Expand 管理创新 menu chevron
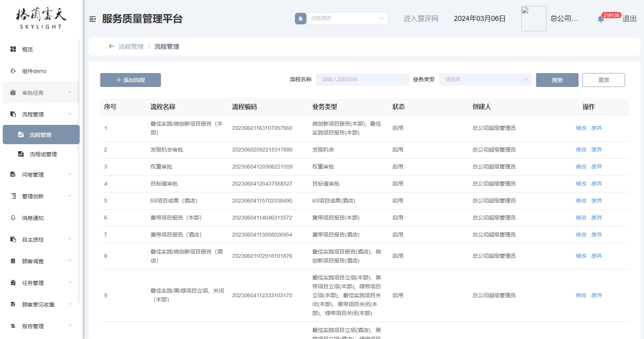 [x=70, y=196]
